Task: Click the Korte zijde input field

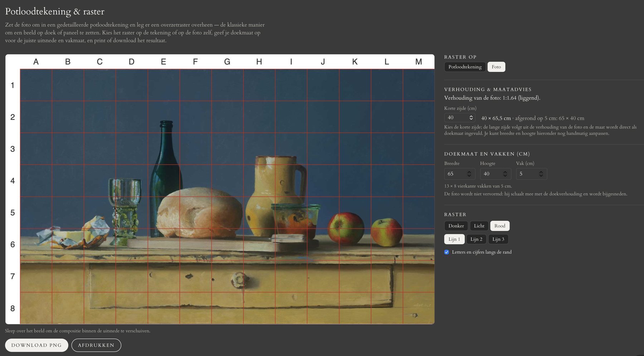Action: pos(459,118)
